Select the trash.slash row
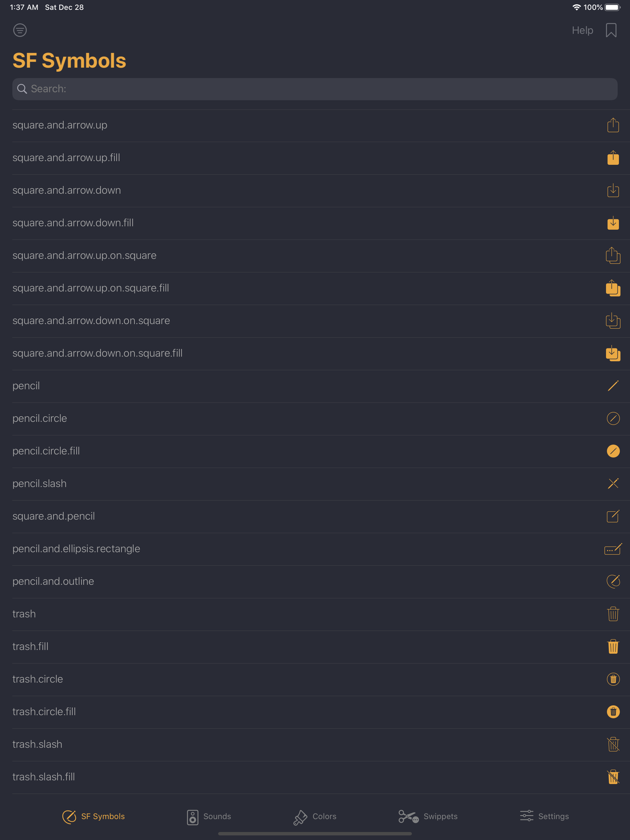 pos(152,744)
